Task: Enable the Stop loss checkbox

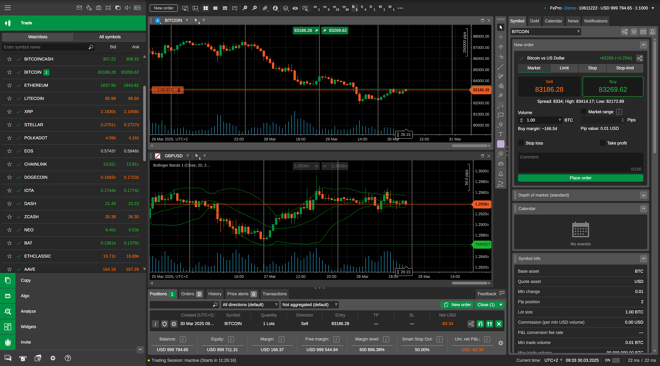Action: point(521,143)
